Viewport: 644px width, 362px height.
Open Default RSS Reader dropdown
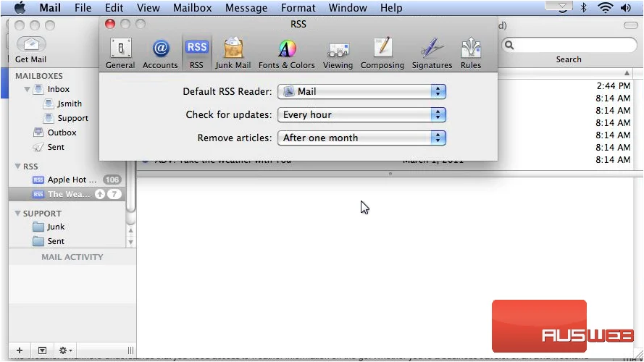point(361,91)
